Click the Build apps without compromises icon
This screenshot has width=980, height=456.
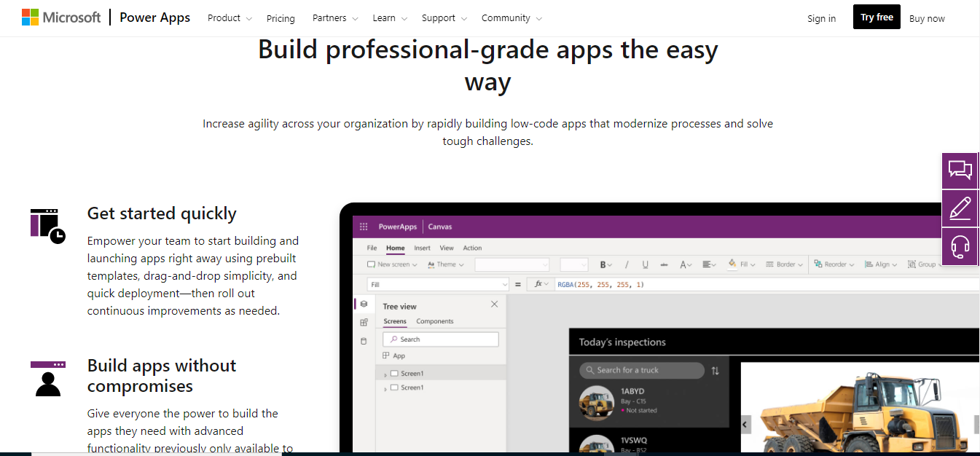click(x=48, y=378)
